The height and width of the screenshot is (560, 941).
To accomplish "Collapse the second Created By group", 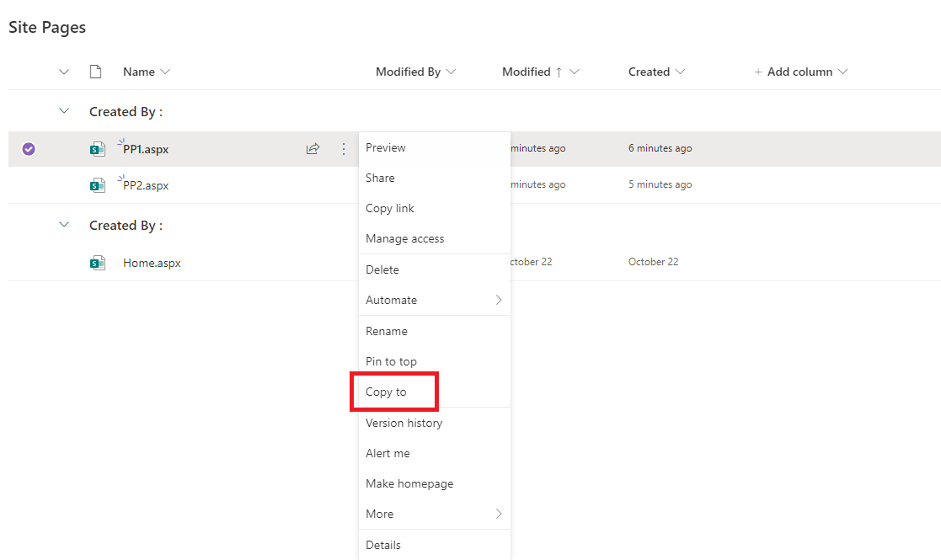I will click(64, 225).
